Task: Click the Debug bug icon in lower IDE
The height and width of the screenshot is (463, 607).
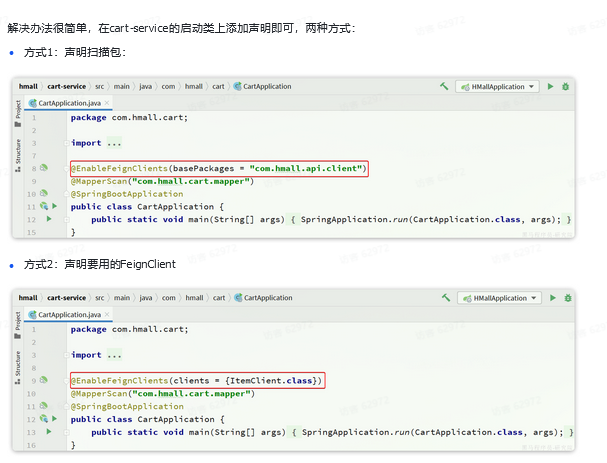Action: point(568,298)
